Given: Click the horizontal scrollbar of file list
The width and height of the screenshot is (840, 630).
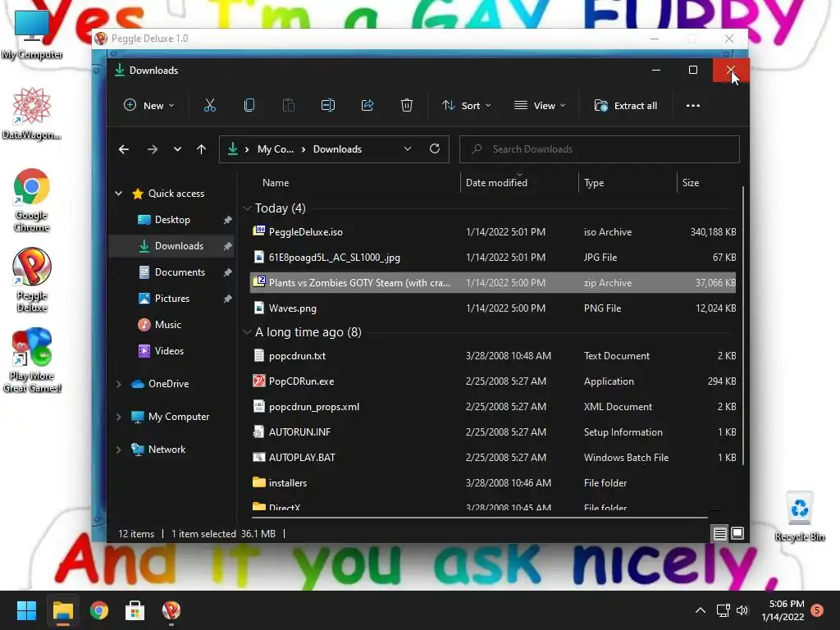Looking at the screenshot, I should point(479,518).
